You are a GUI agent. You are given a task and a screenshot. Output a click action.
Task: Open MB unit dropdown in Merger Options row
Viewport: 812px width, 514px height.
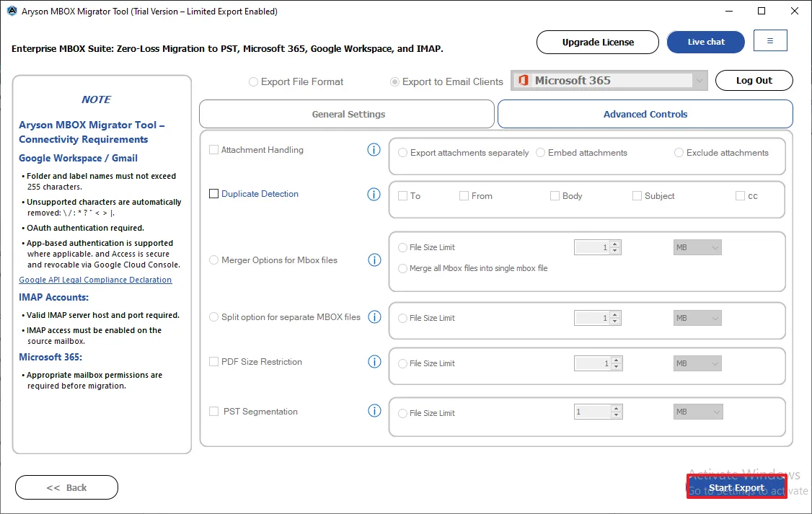click(x=697, y=247)
